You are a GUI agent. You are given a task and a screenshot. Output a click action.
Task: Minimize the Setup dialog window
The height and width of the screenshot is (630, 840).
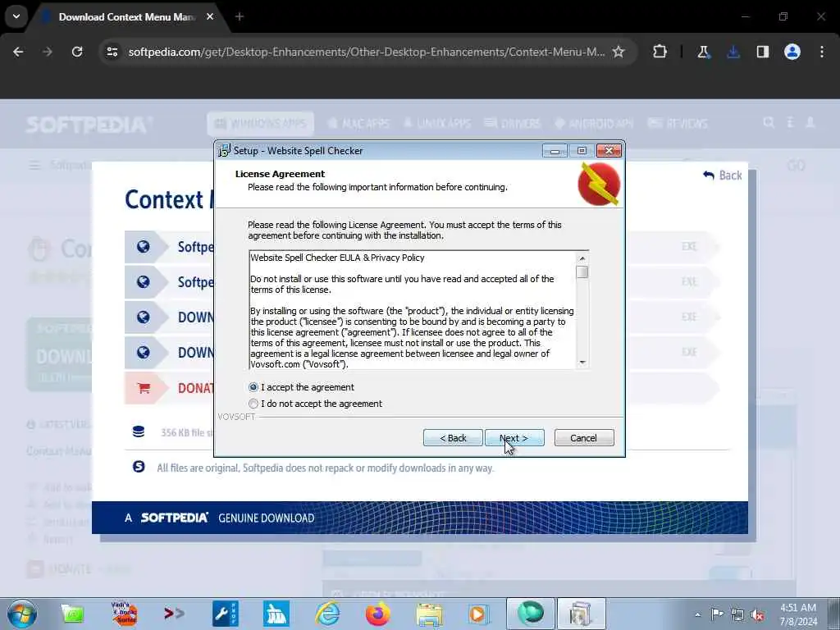pyautogui.click(x=555, y=151)
